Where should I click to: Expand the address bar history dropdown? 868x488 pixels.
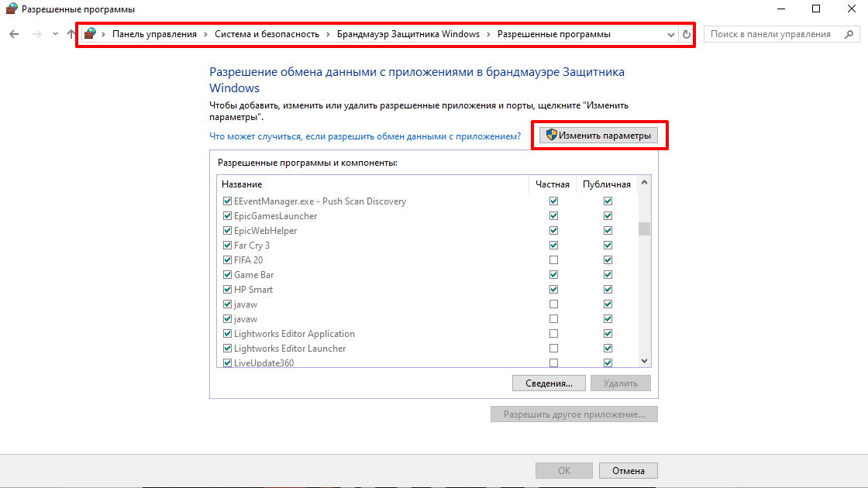tap(671, 34)
